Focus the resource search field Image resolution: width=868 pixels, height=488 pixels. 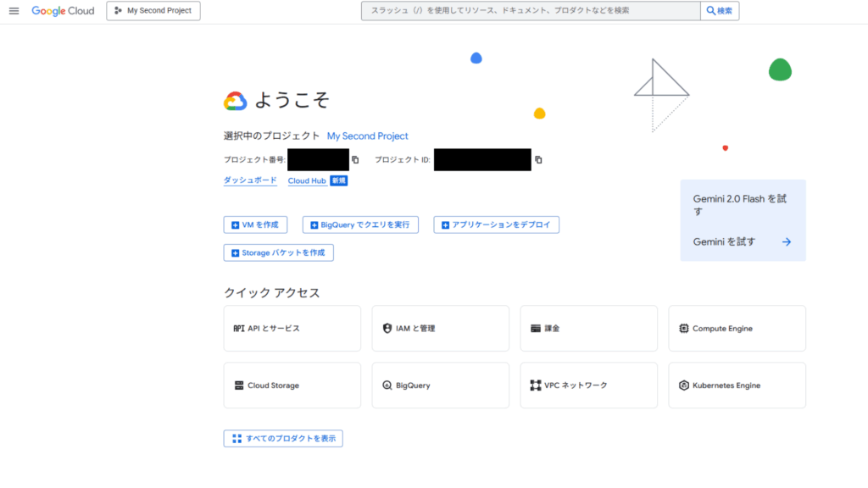(531, 10)
